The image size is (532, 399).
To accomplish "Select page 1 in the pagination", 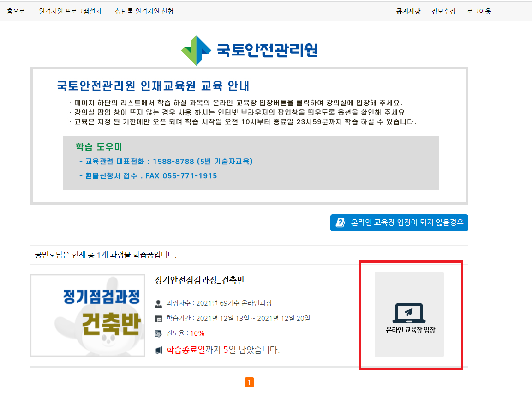I will 250,382.
